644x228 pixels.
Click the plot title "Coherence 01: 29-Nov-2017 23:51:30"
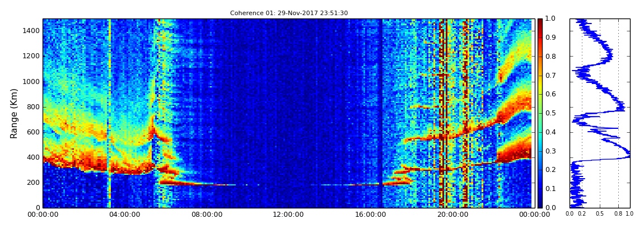click(289, 13)
